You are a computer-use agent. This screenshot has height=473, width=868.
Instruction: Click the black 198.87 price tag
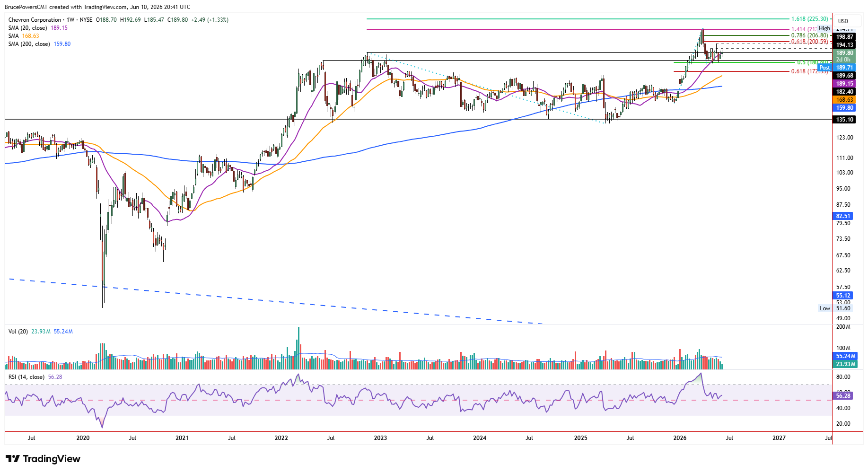[x=844, y=37]
